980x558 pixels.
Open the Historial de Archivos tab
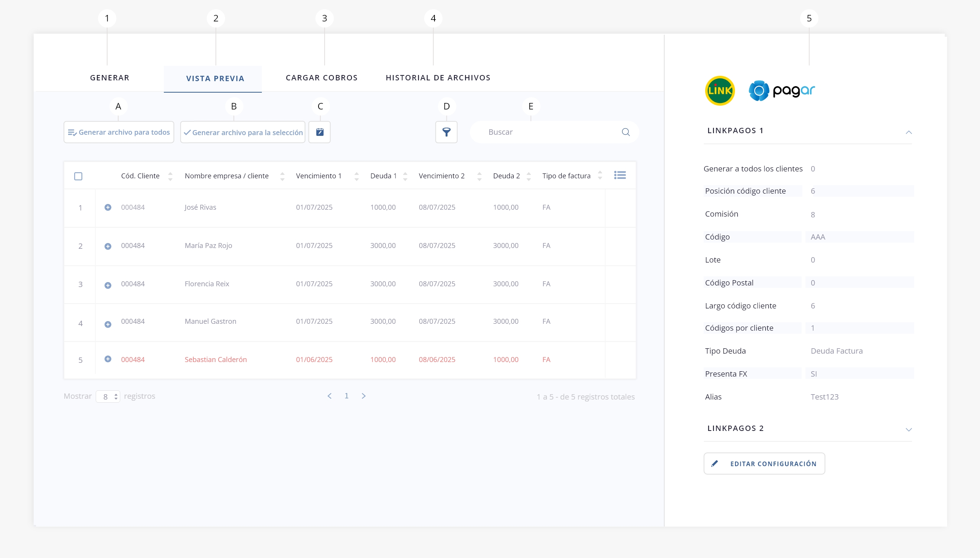tap(438, 78)
